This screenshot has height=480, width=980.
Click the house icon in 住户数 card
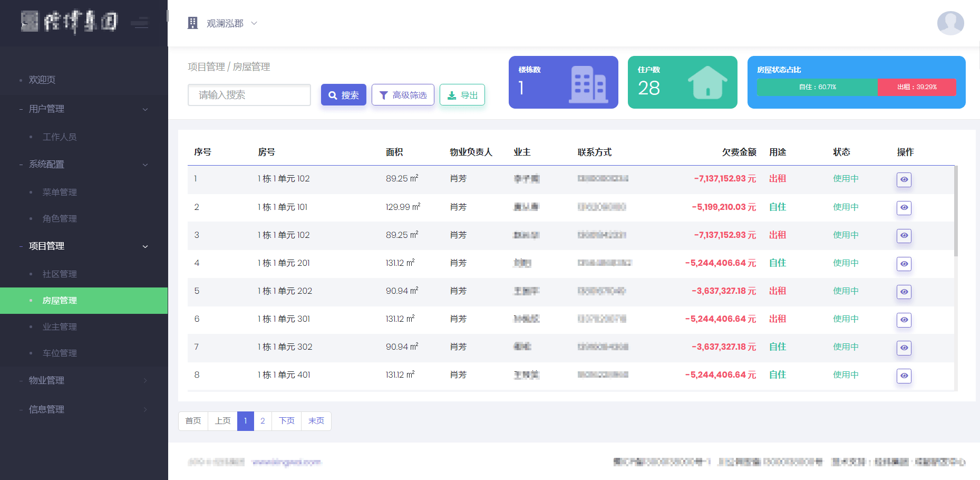tap(707, 83)
